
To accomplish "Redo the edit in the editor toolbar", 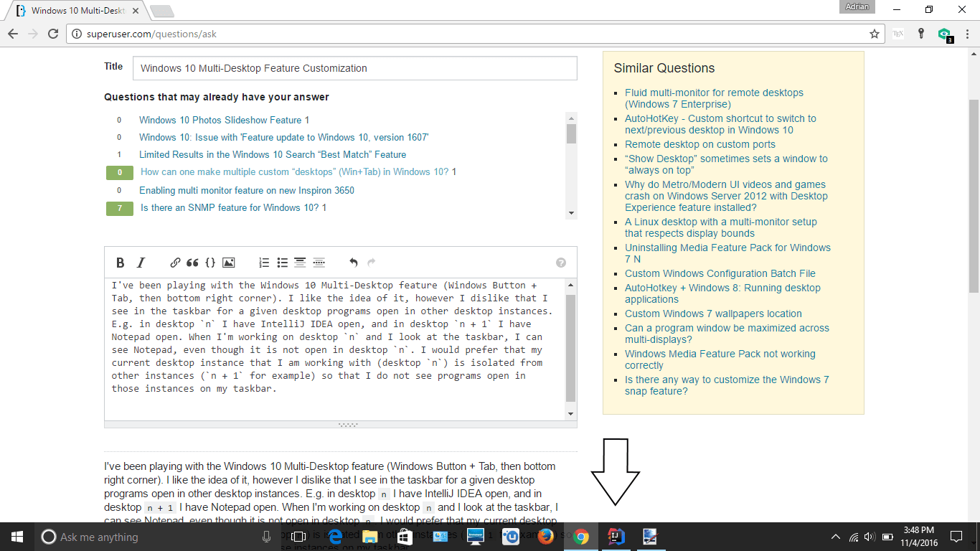I will [x=372, y=263].
